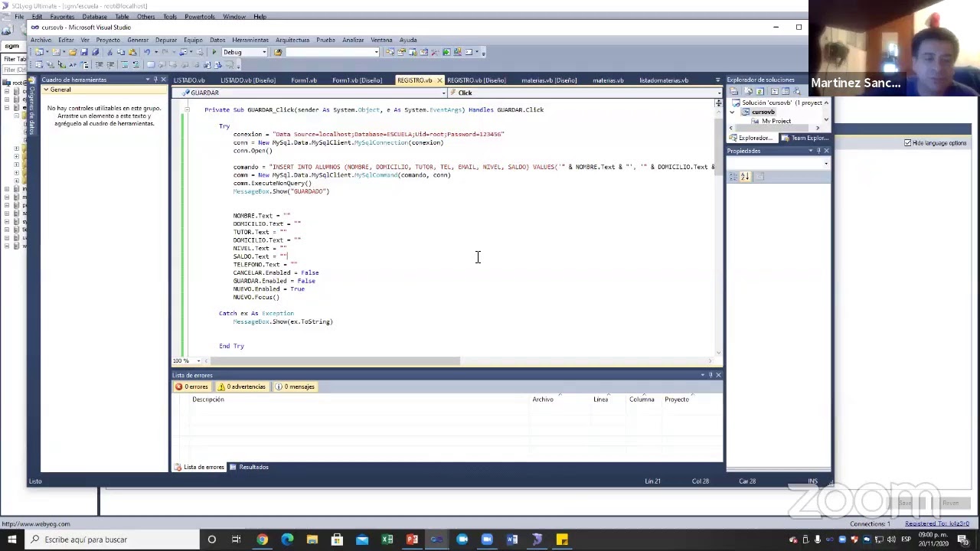The width and height of the screenshot is (980, 551).
Task: Switch to Form1.vb tab
Action: tap(303, 80)
